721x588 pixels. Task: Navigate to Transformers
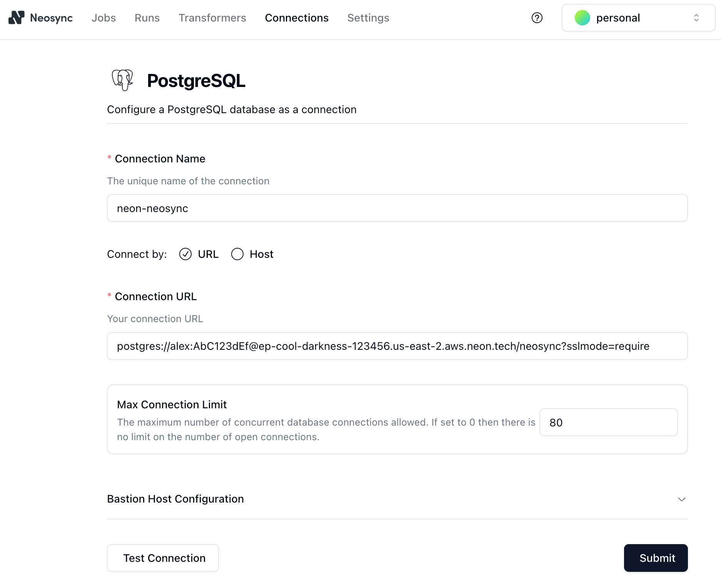[x=212, y=18]
